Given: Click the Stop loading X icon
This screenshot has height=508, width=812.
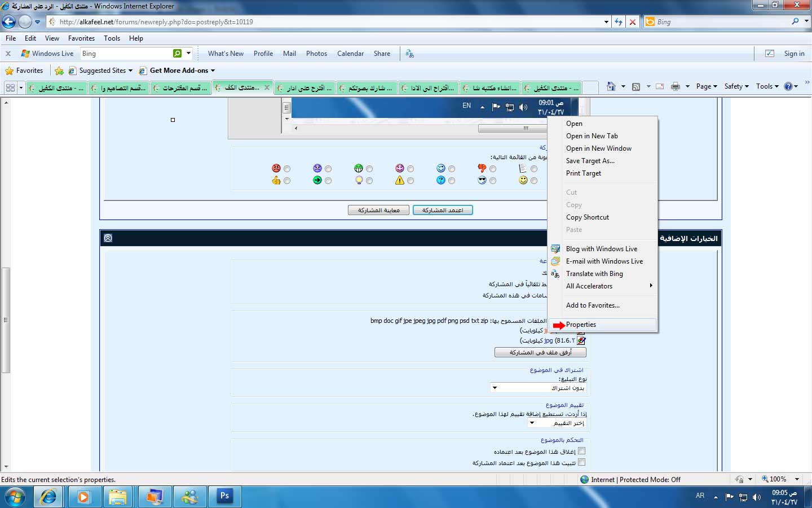Looking at the screenshot, I should pos(633,22).
